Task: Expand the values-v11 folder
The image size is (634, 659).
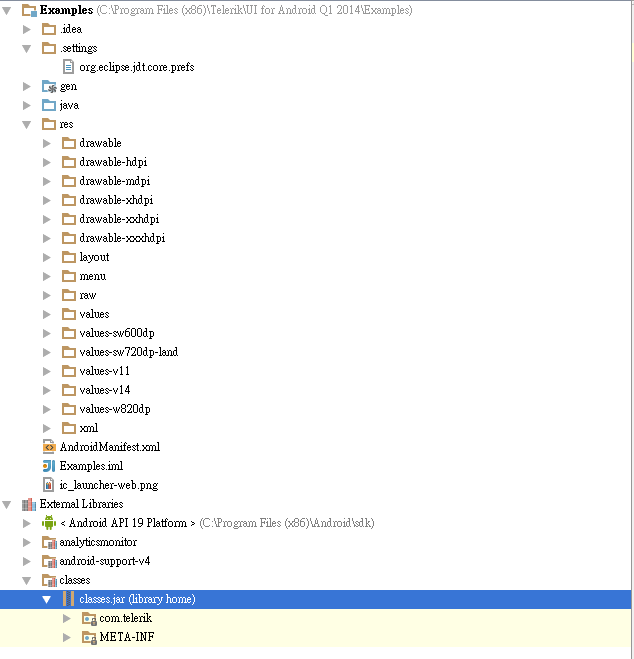Action: point(47,371)
